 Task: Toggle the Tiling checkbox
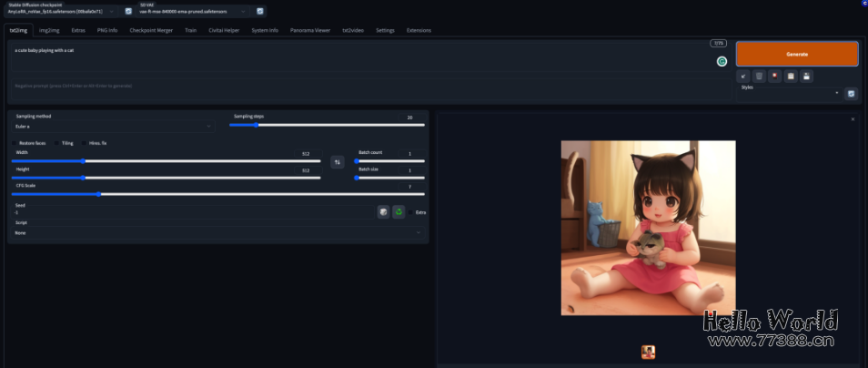pyautogui.click(x=56, y=143)
